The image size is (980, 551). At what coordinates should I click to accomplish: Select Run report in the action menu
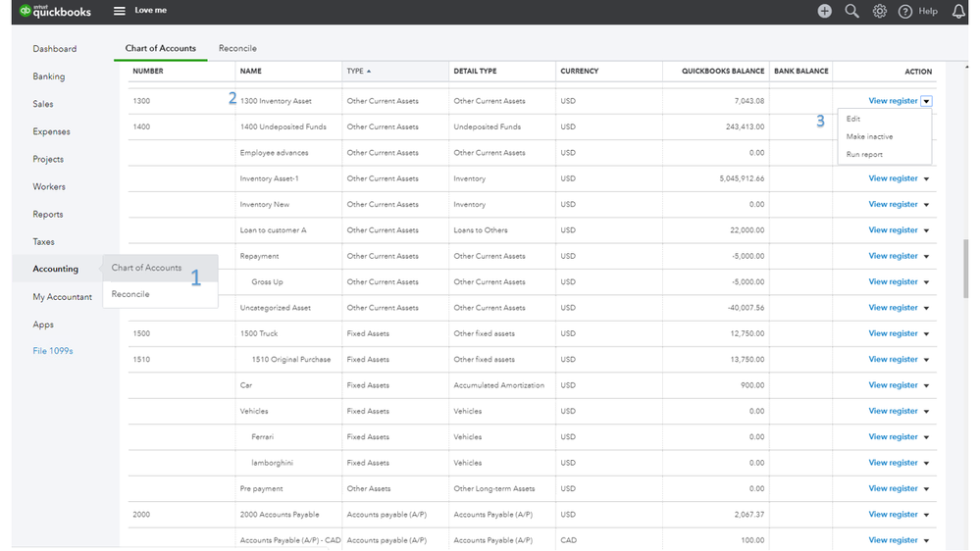coord(864,154)
